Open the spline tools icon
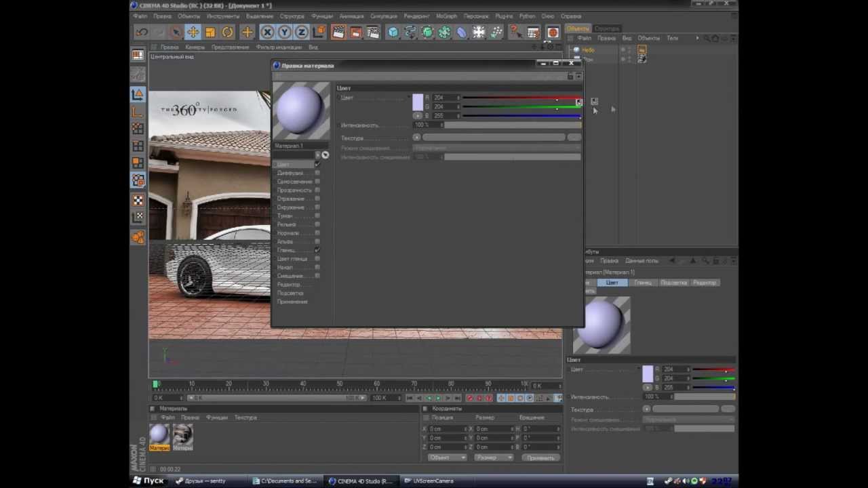This screenshot has width=868, height=488. (x=410, y=32)
